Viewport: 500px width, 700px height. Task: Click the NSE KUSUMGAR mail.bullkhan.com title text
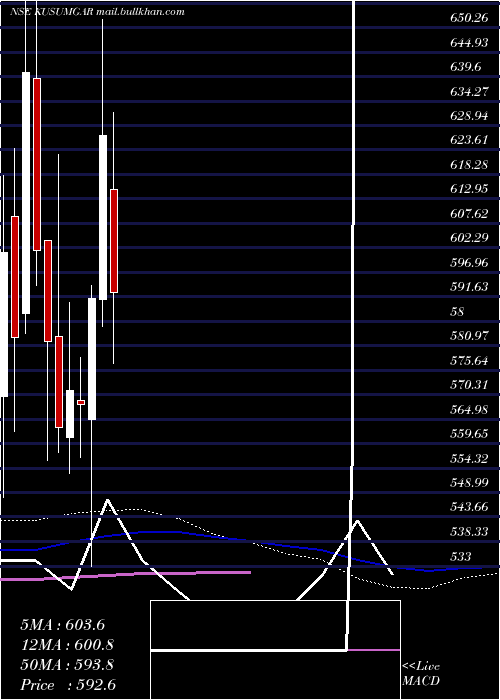[x=97, y=12]
